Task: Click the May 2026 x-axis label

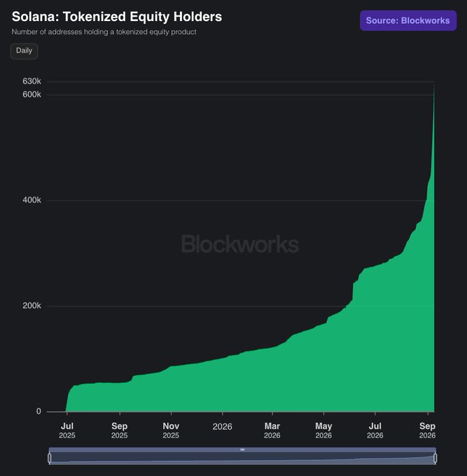Action: [323, 430]
